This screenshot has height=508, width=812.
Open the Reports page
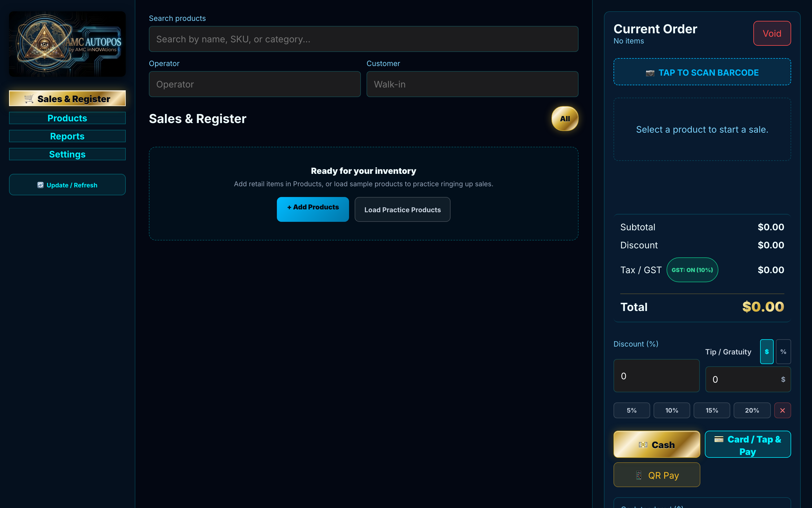[x=67, y=136]
